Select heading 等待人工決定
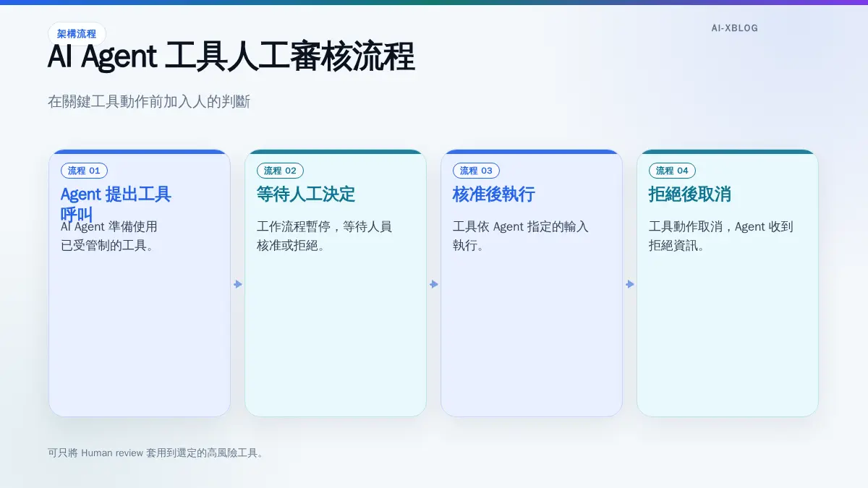The width and height of the screenshot is (868, 488). coord(306,194)
